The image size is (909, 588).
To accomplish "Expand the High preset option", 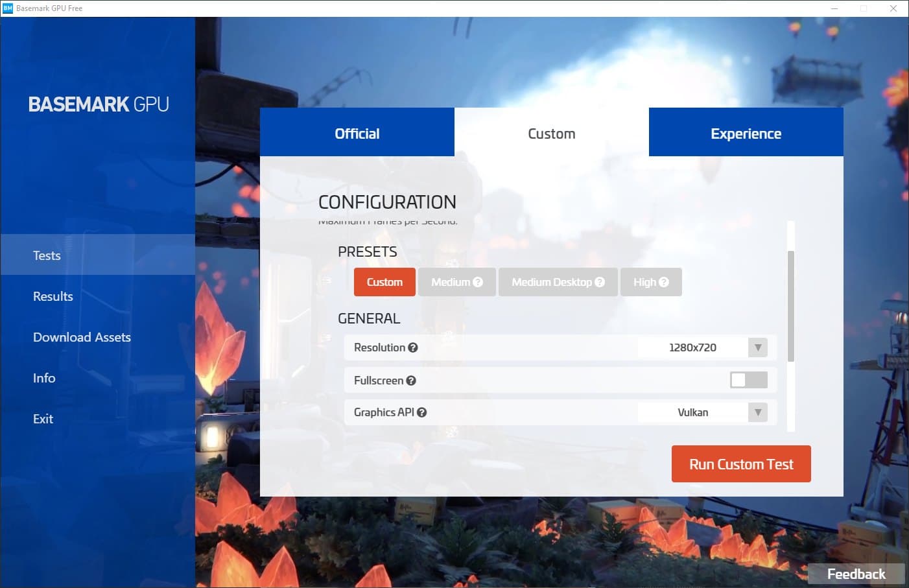I will [x=651, y=281].
